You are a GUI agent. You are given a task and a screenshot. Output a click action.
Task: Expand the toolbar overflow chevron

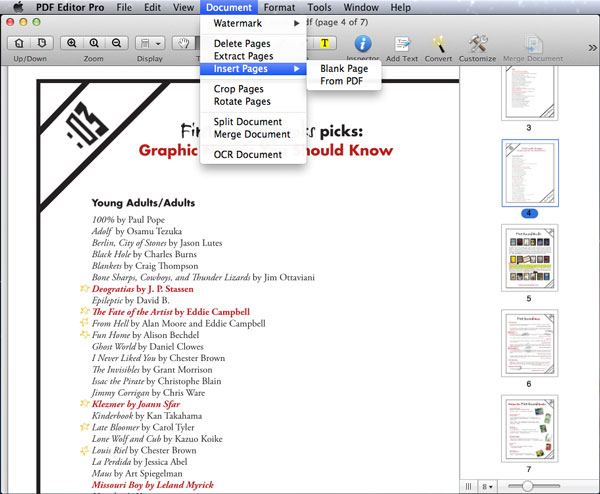(592, 48)
